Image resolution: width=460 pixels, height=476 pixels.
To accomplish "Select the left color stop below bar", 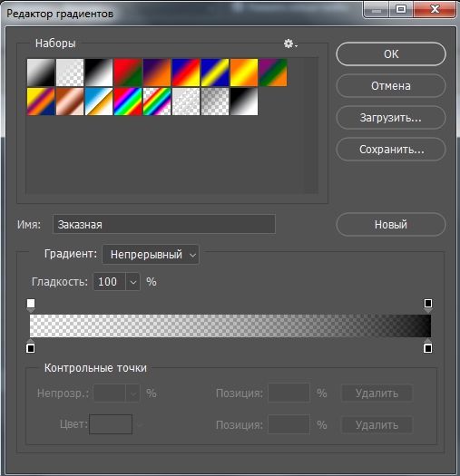I will (x=30, y=346).
